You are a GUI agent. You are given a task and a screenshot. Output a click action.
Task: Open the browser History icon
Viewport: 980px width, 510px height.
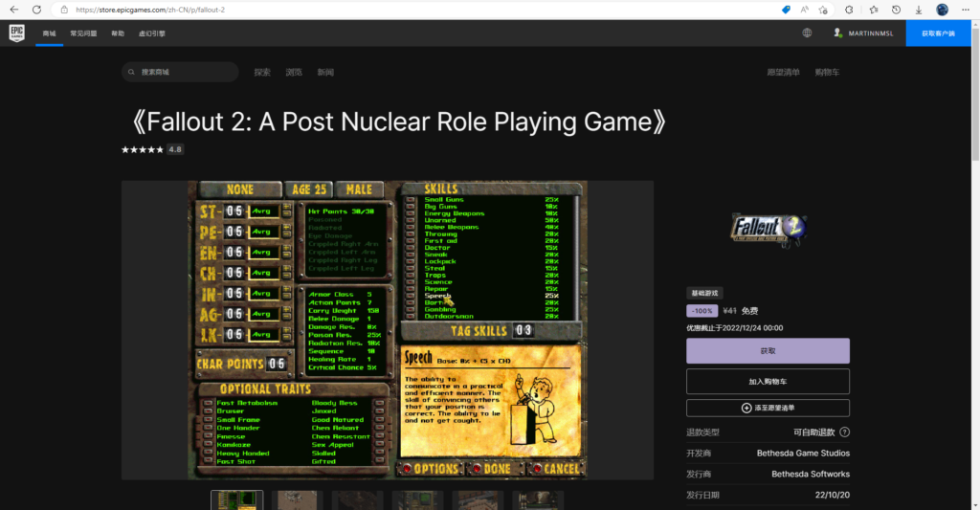pyautogui.click(x=896, y=10)
